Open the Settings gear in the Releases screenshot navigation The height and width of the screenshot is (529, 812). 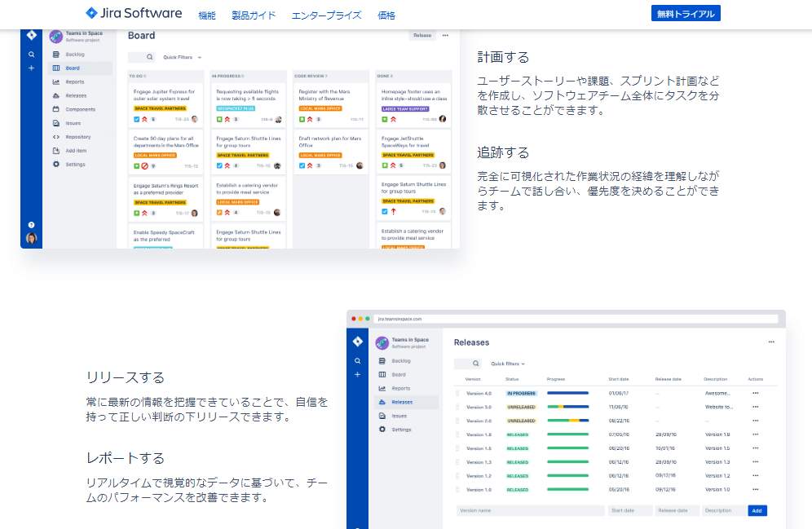382,430
